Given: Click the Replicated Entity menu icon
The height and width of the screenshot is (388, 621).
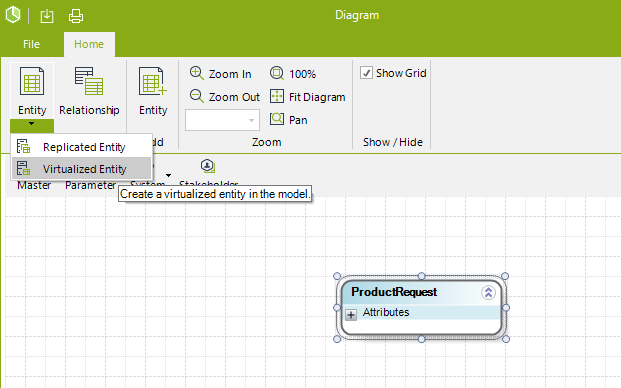Looking at the screenshot, I should [23, 146].
